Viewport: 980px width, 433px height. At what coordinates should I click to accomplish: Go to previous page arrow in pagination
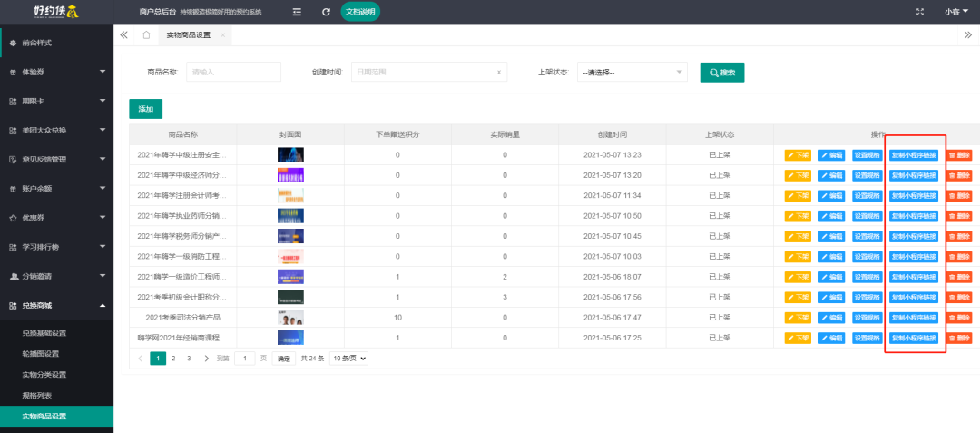coord(140,359)
